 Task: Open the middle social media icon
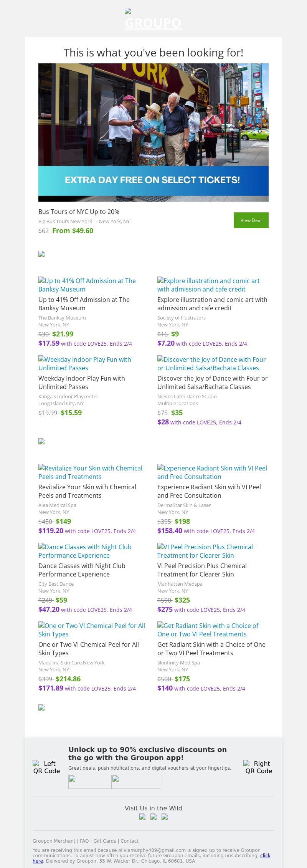pos(153,817)
